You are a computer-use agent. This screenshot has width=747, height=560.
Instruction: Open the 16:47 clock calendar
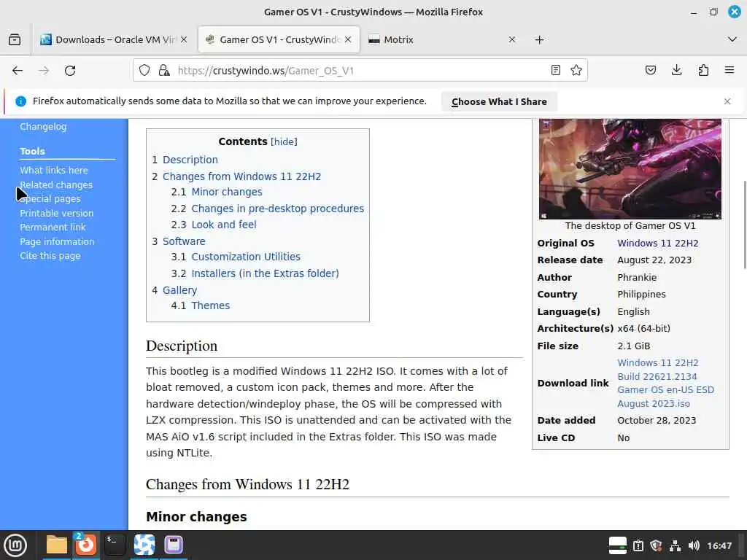click(x=719, y=545)
